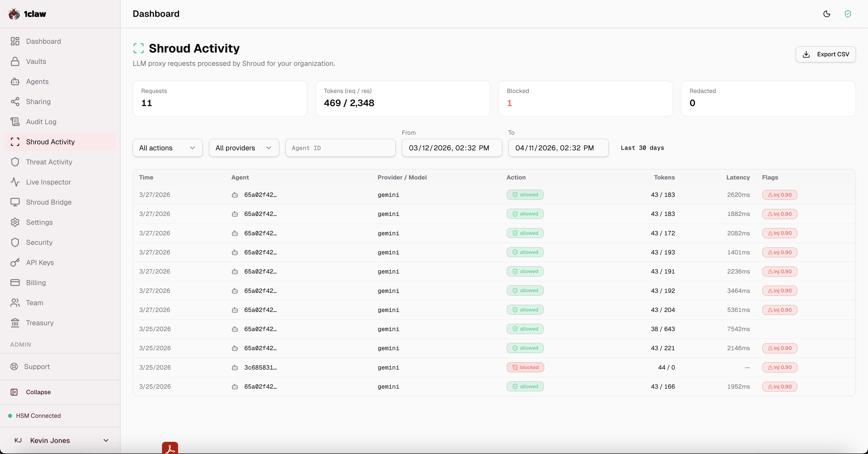Toggle dark mode moon icon

[x=827, y=14]
